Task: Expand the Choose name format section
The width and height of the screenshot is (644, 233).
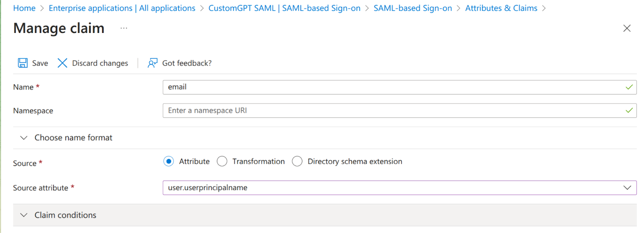Action: [24, 138]
